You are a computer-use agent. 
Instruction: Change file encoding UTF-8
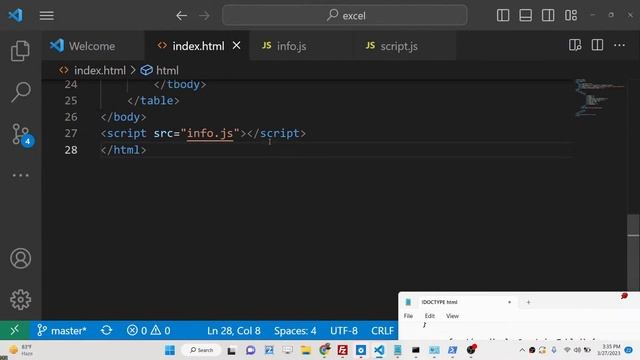pyautogui.click(x=344, y=330)
